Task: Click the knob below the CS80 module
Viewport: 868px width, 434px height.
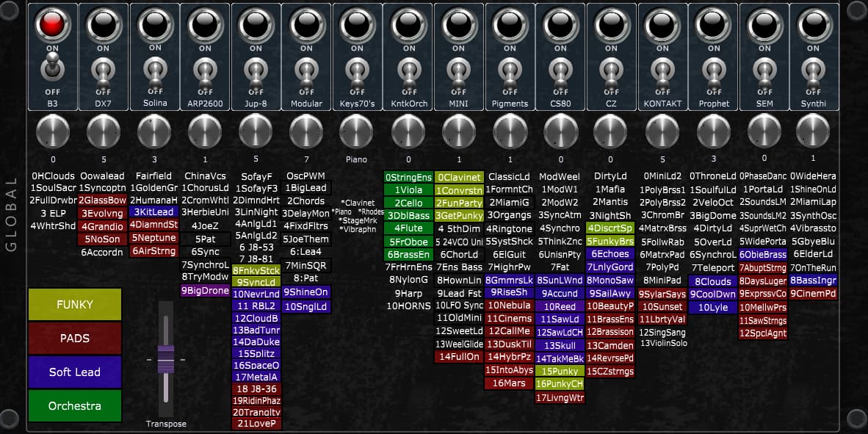Action: click(560, 131)
